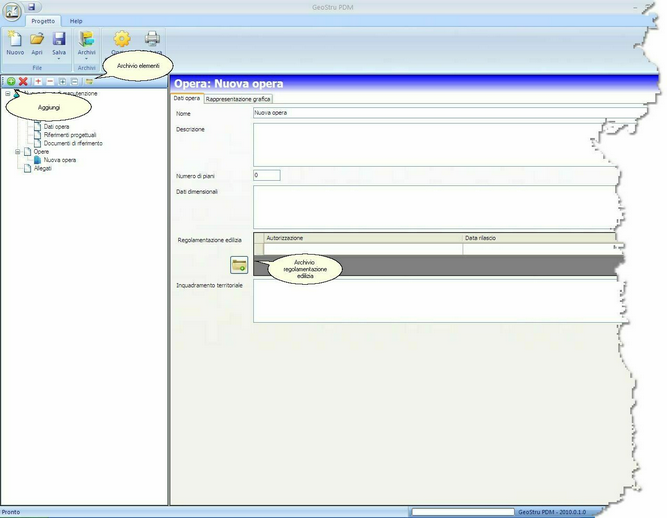Click the red plus toolbar icon

click(x=38, y=81)
